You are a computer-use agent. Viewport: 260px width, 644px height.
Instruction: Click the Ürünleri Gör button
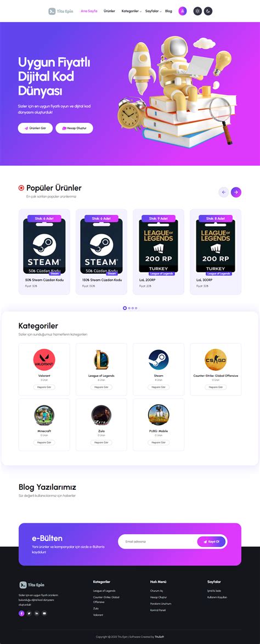tap(35, 128)
